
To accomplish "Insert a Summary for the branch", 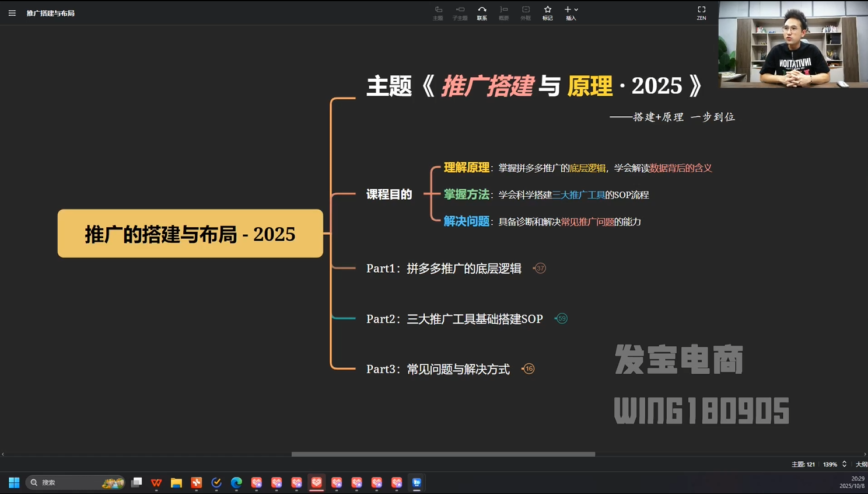I will click(503, 13).
